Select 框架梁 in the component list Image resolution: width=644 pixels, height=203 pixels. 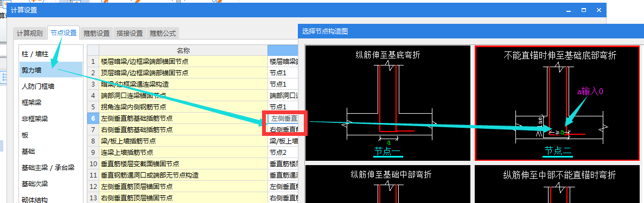coord(51,102)
